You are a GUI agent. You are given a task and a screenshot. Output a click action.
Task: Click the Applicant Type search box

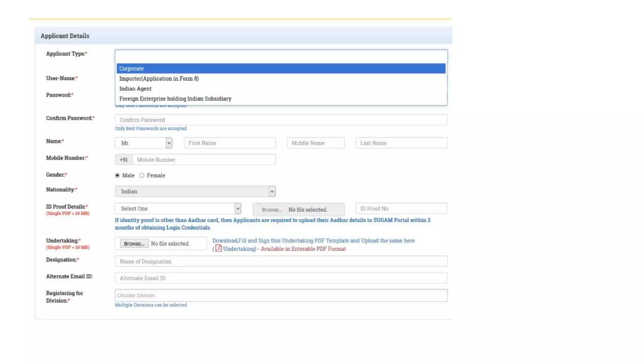[281, 56]
